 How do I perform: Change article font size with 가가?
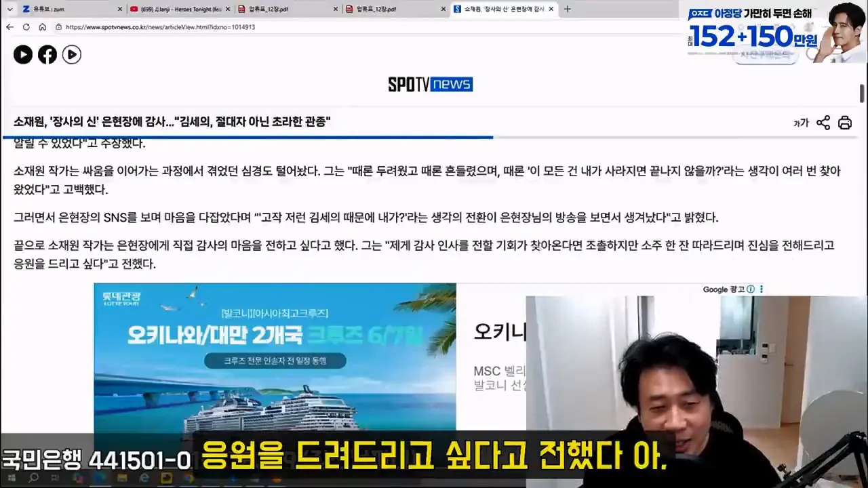(x=801, y=123)
